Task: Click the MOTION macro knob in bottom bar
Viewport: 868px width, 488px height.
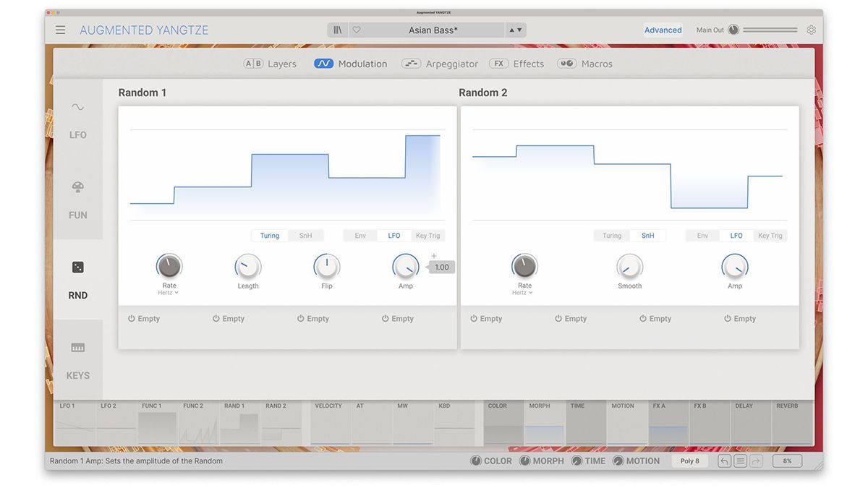Action: coord(618,461)
